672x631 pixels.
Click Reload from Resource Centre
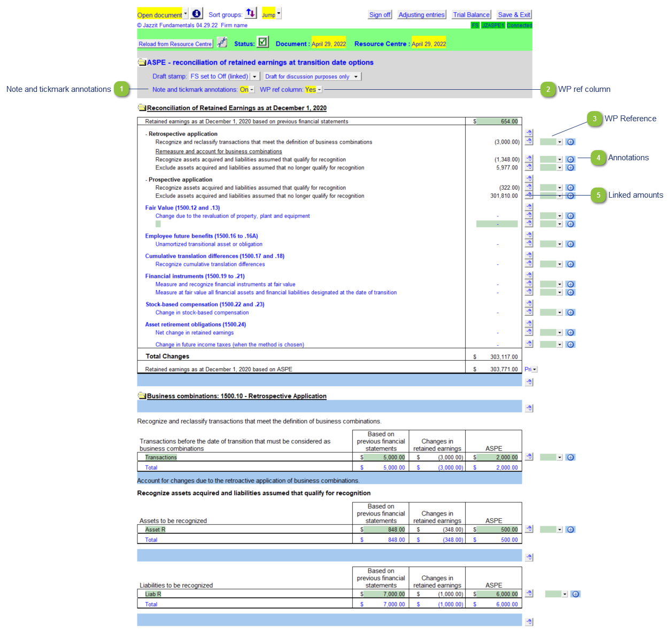[175, 44]
